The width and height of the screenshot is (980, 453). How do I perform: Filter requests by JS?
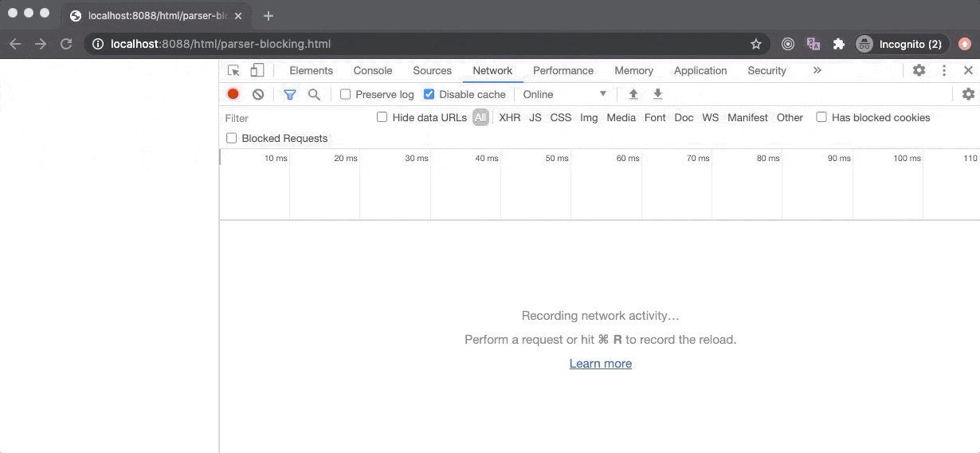point(535,117)
